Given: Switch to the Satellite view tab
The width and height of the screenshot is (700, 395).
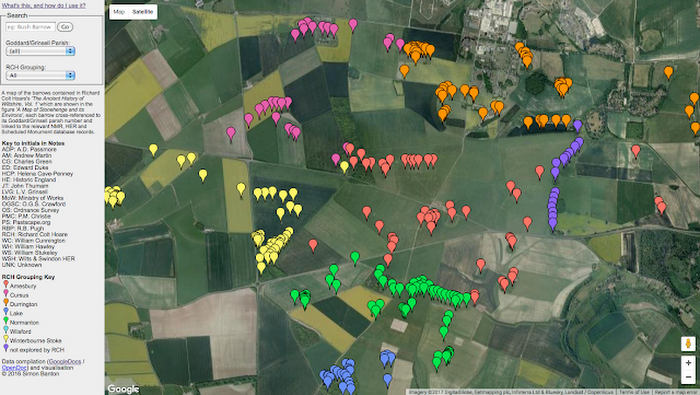Looking at the screenshot, I should [x=142, y=12].
